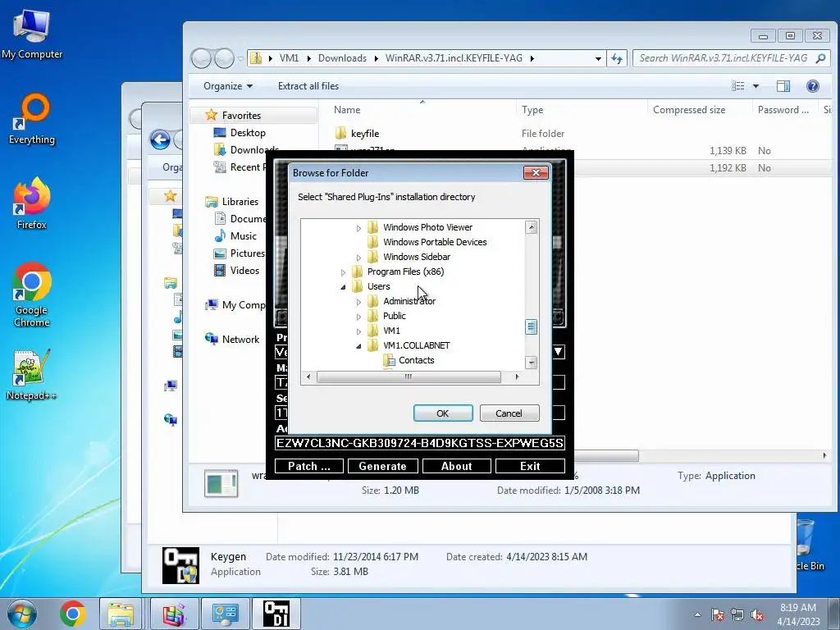The width and height of the screenshot is (840, 630).
Task: Select Favorites in navigation pane
Action: pyautogui.click(x=241, y=116)
